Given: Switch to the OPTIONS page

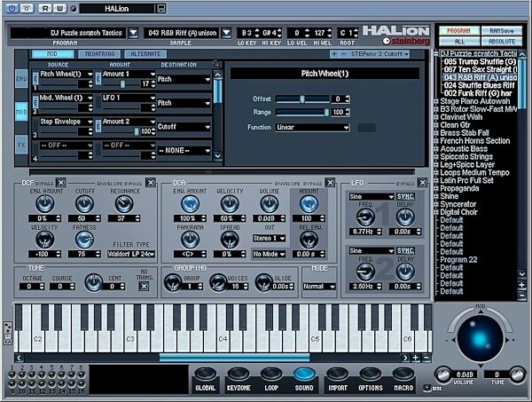Looking at the screenshot, I should coord(370,374).
